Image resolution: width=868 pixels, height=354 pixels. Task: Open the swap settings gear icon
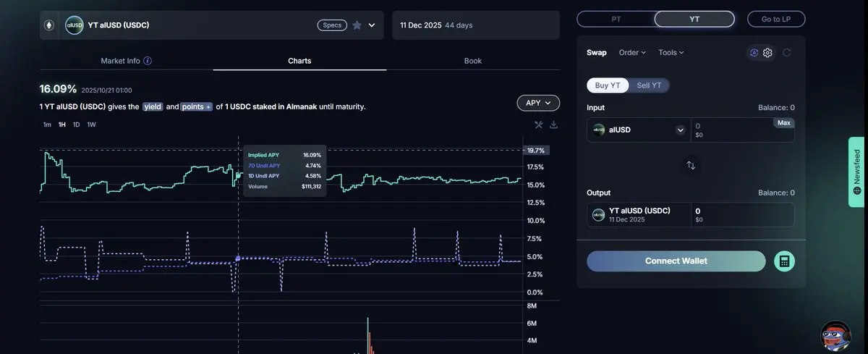(767, 53)
